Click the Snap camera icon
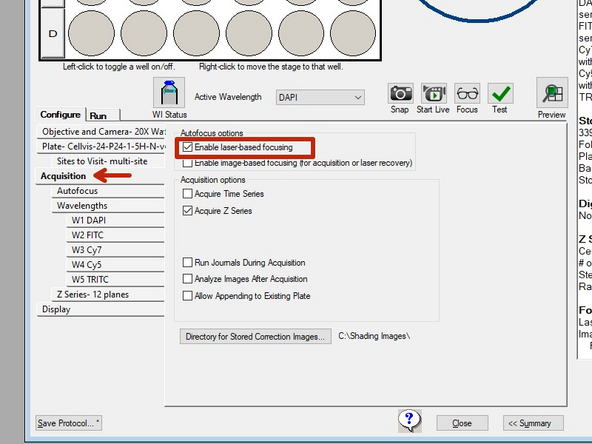Viewport: 592px width, 444px height. click(x=401, y=93)
